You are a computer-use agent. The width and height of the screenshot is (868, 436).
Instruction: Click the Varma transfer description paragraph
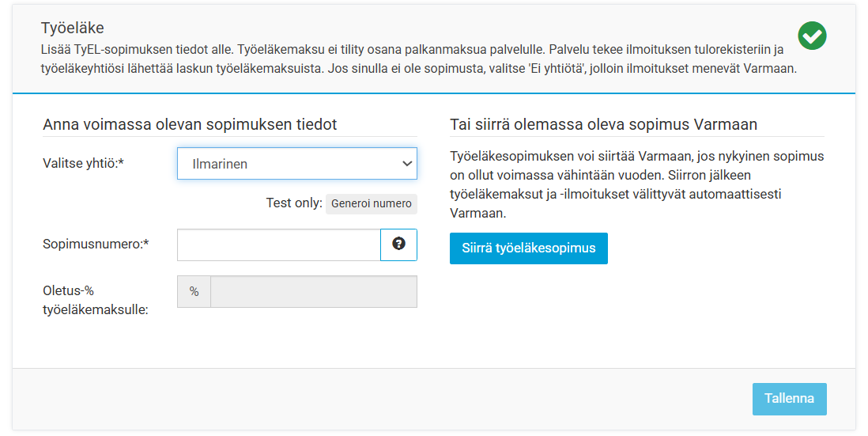(636, 184)
